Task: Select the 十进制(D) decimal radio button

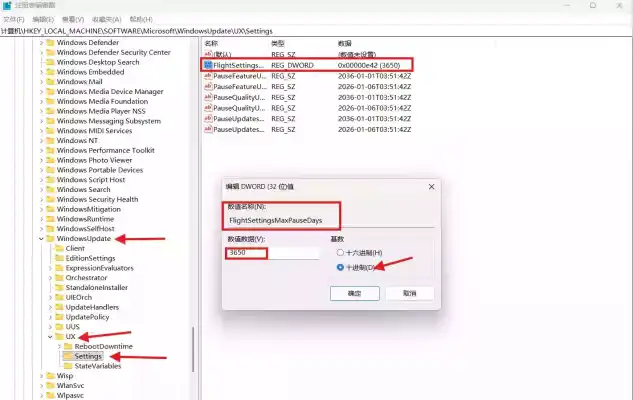Action: point(341,267)
